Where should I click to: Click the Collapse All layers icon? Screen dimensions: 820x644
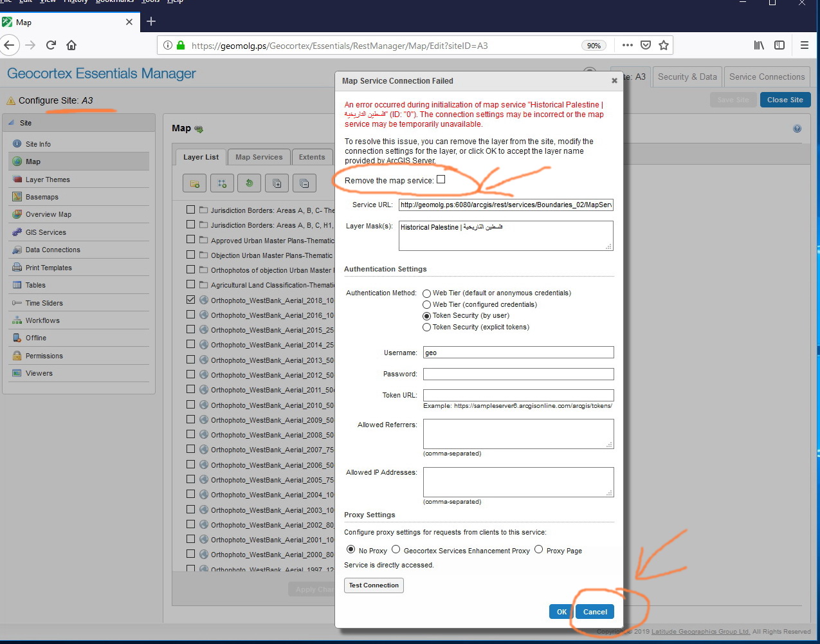pyautogui.click(x=305, y=183)
